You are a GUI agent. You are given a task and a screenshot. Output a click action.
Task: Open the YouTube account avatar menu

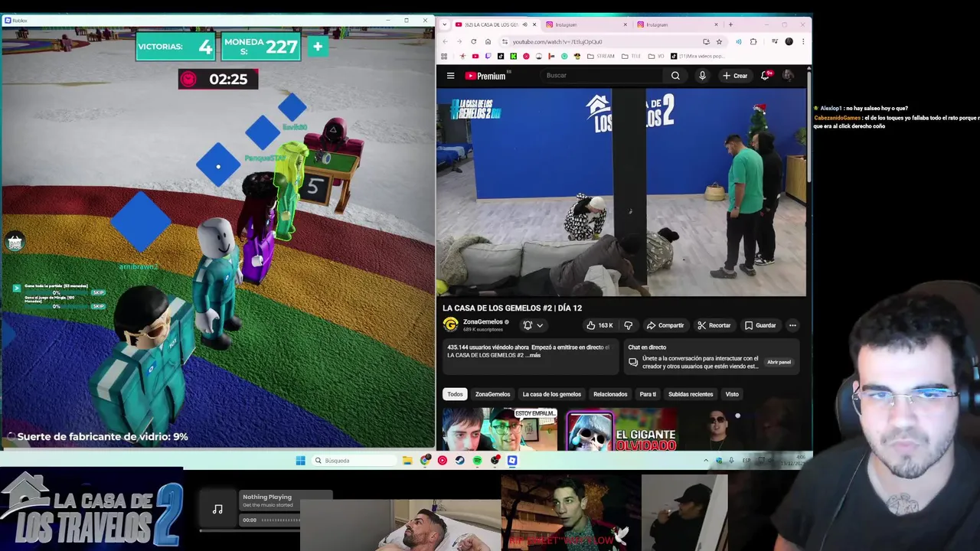pyautogui.click(x=788, y=76)
